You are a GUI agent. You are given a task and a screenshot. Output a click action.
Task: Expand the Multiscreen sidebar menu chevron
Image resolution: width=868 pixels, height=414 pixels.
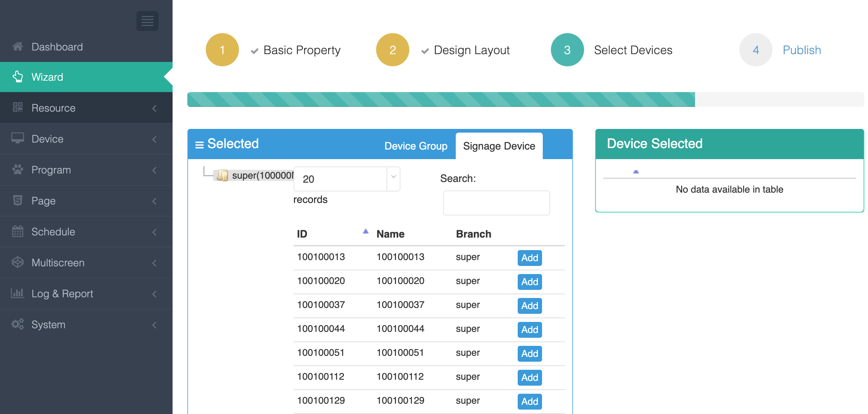(154, 263)
